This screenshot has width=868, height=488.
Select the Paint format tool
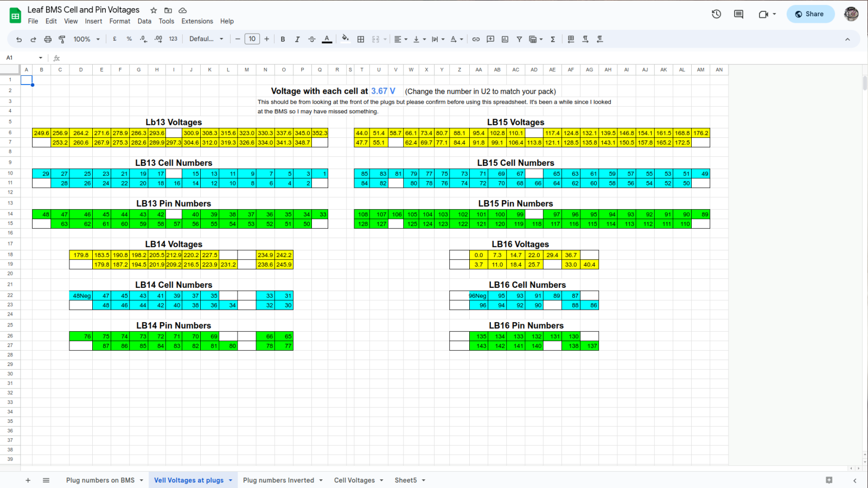click(x=62, y=39)
